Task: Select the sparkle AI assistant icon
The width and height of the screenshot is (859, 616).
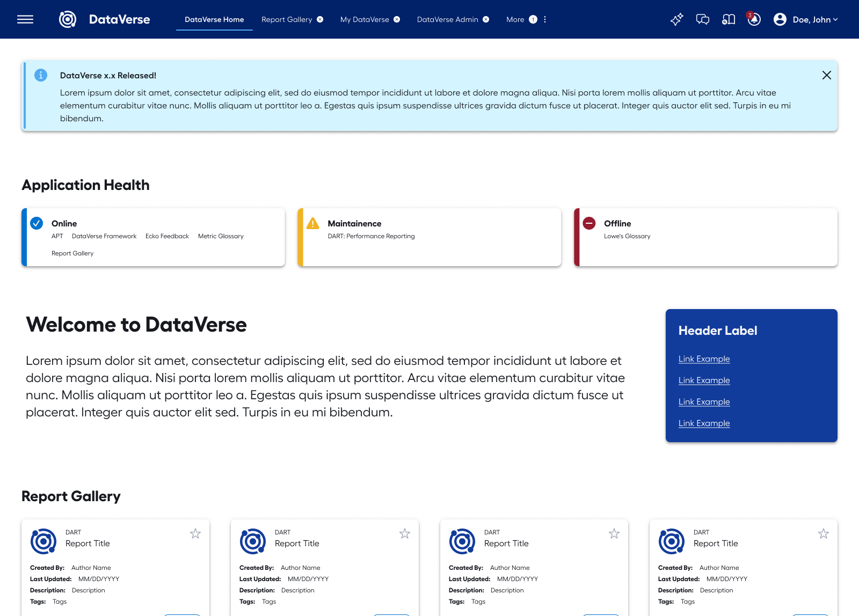Action: pos(676,19)
